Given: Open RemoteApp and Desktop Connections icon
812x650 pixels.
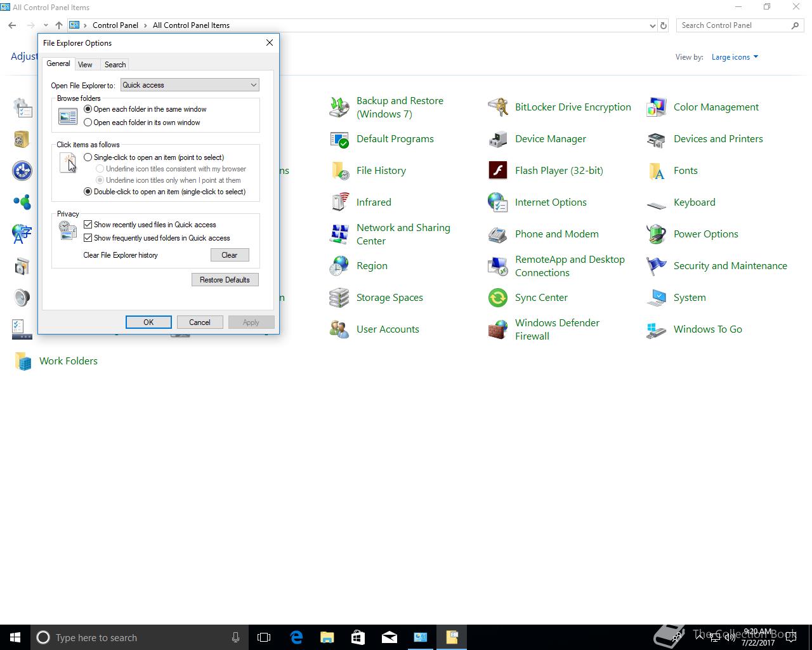Looking at the screenshot, I should point(498,266).
